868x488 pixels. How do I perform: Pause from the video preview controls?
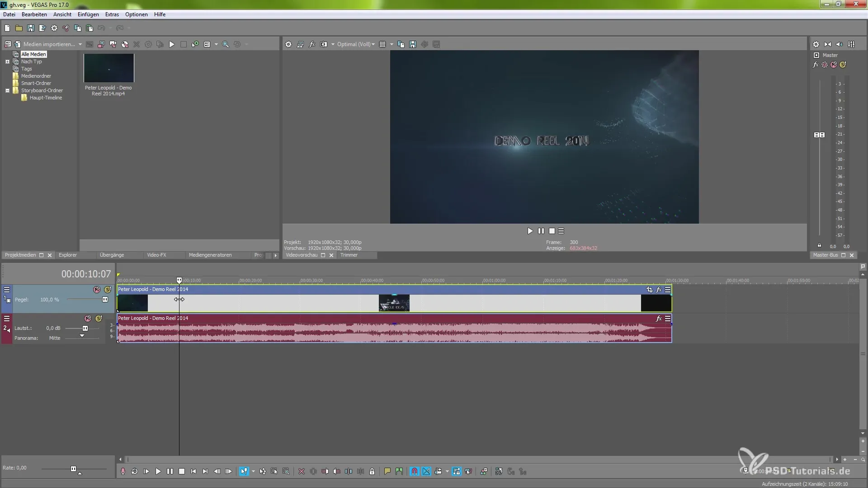coord(541,231)
